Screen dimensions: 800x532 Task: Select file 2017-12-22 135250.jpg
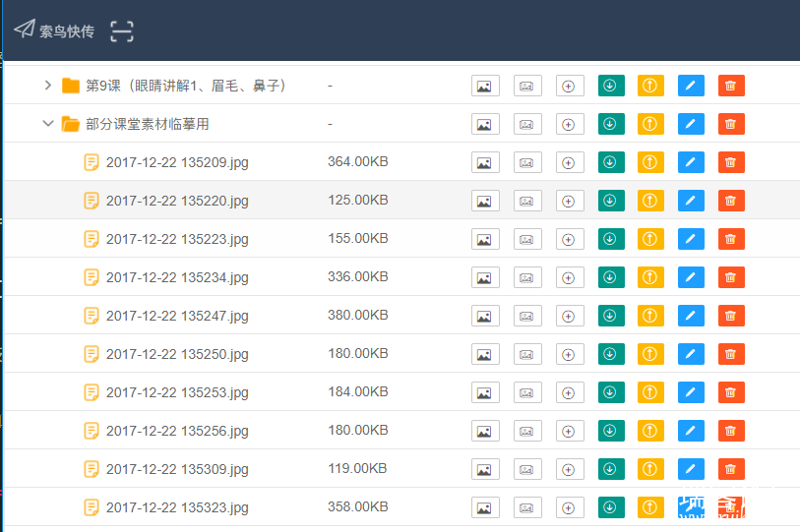pyautogui.click(x=177, y=354)
